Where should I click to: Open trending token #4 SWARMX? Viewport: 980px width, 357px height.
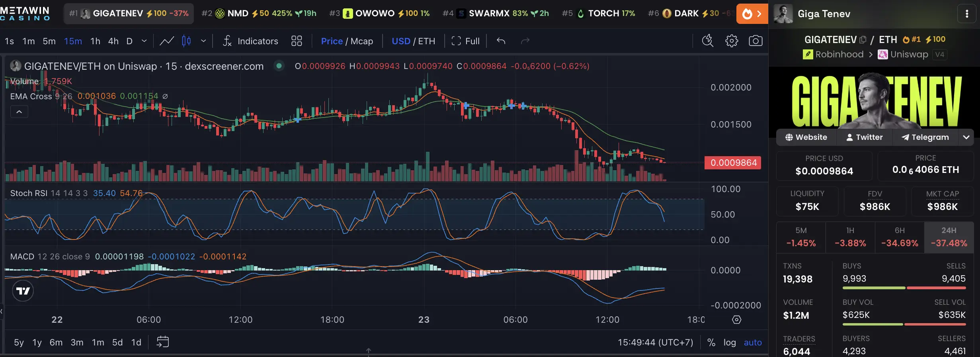[x=496, y=14]
